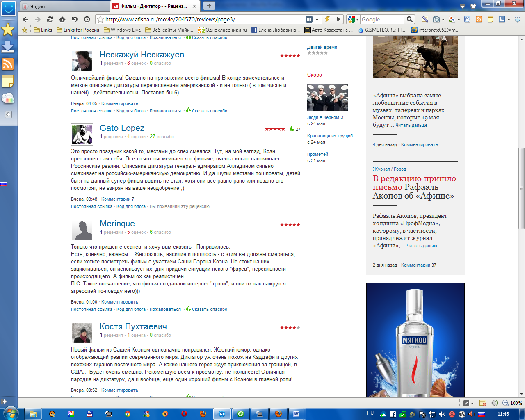
Task: Click the speaker mute icon in status bar
Action: click(x=494, y=403)
